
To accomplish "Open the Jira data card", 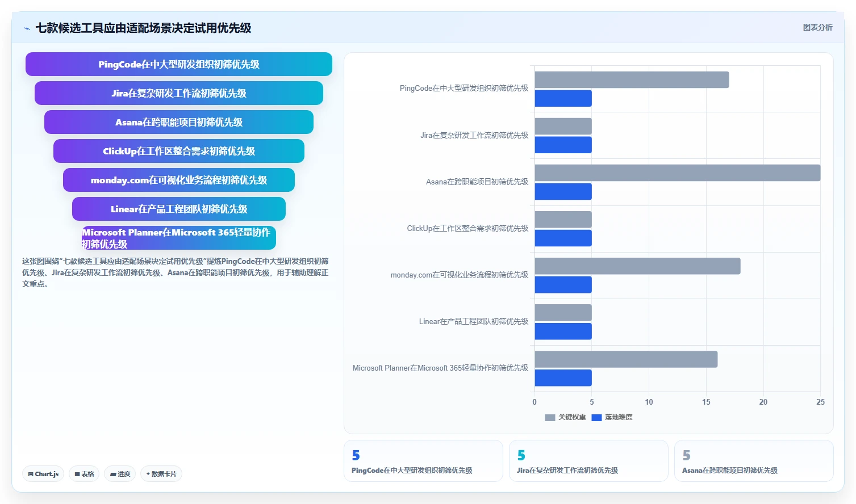I will pyautogui.click(x=588, y=461).
